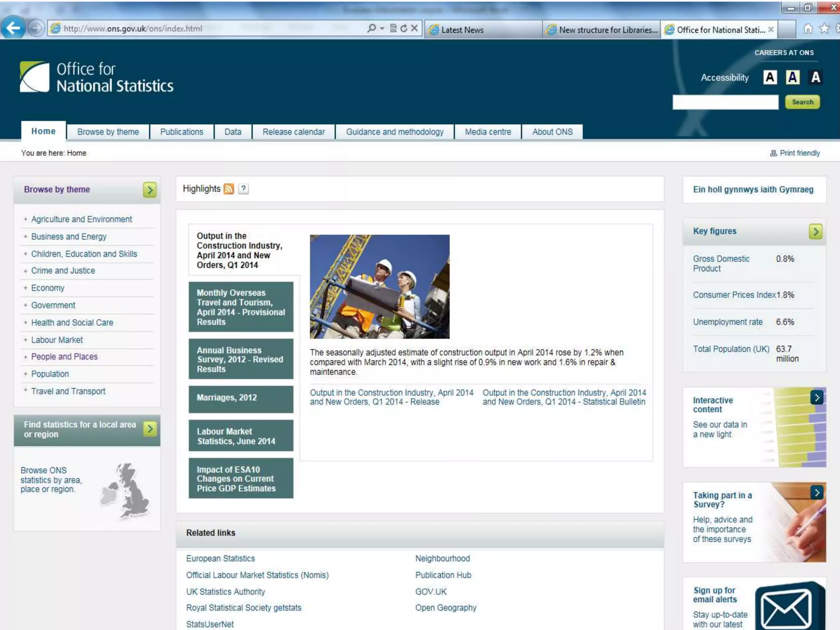Screen dimensions: 840x630
Task: Select the white-on-black accessibility contrast A
Action: tap(815, 77)
